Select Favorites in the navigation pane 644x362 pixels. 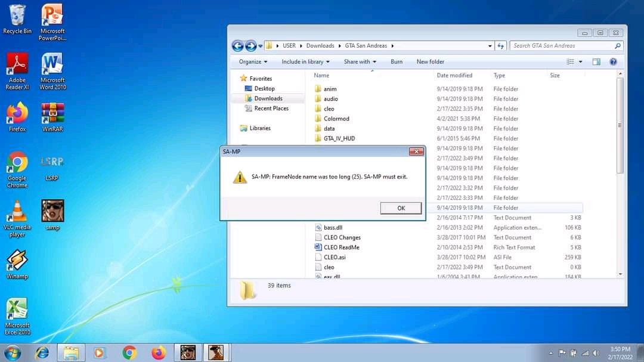[x=261, y=79]
